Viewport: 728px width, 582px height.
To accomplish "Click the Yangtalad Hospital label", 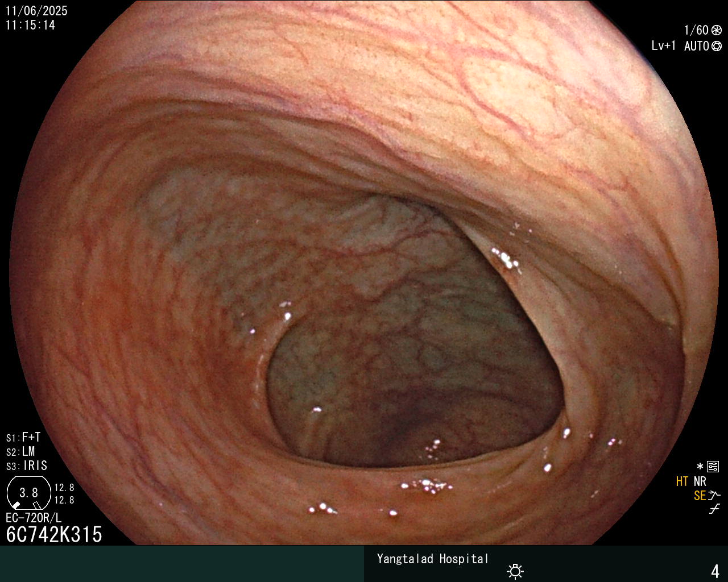I will click(433, 559).
